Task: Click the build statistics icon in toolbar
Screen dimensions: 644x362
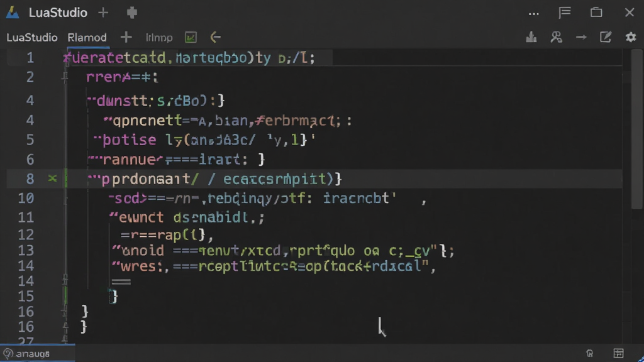Action: pos(531,37)
